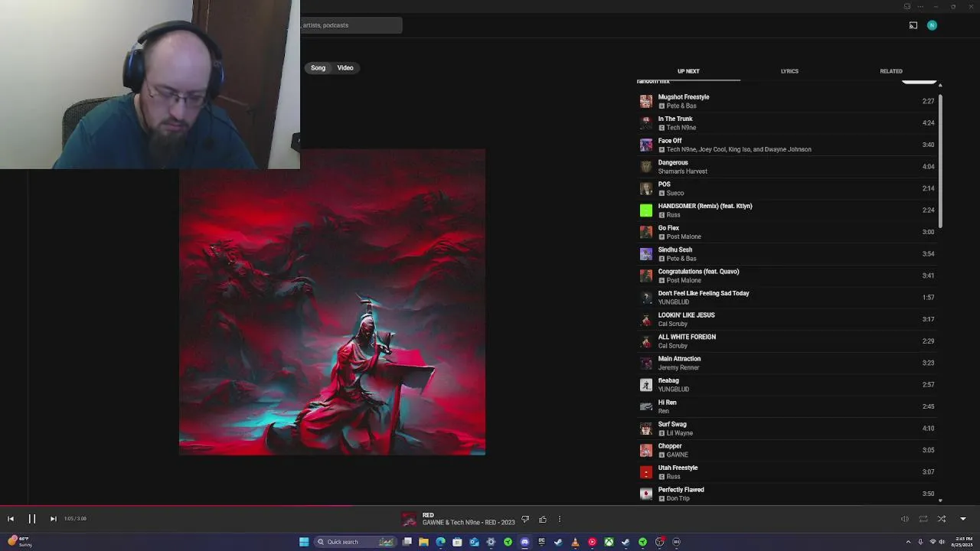The width and height of the screenshot is (980, 551).
Task: Like the song RED
Action: click(x=543, y=519)
